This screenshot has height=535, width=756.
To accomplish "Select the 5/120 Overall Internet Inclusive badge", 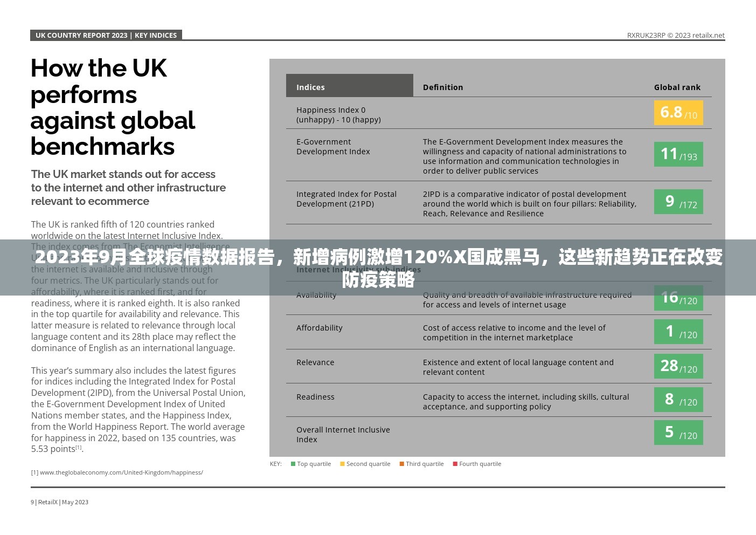I will (678, 433).
